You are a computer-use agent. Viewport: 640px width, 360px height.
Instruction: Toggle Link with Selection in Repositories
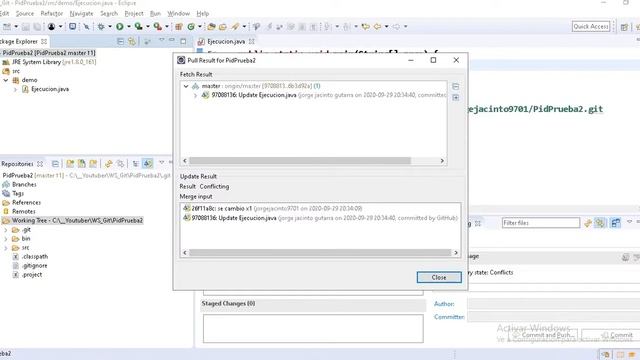coord(120,164)
